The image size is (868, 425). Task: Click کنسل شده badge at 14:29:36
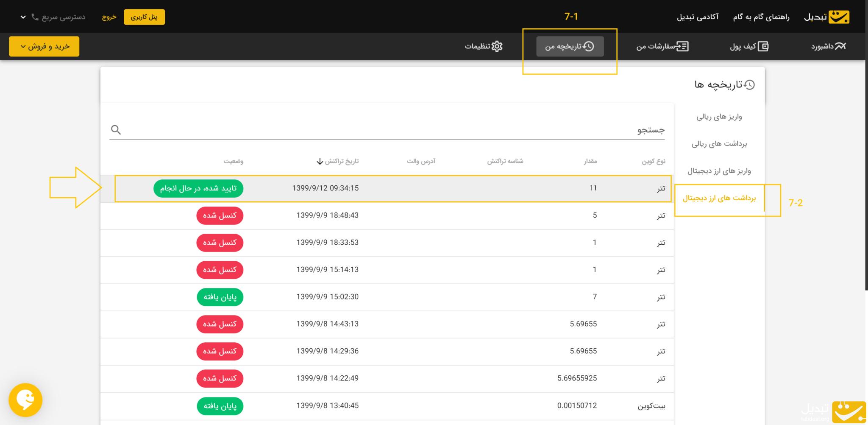coord(220,351)
